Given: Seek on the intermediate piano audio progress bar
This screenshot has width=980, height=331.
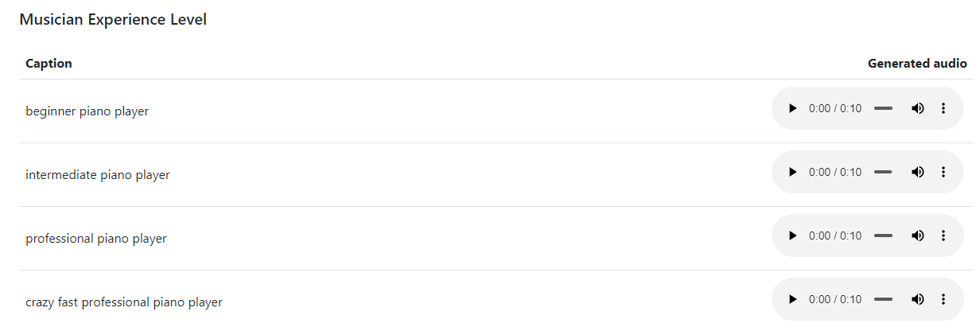Looking at the screenshot, I should click(x=883, y=172).
